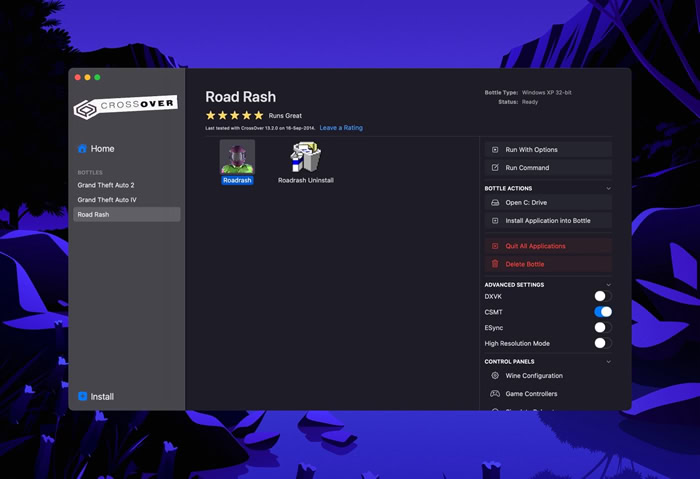
Task: Select the Roadrash Uninstall icon
Action: 306,157
